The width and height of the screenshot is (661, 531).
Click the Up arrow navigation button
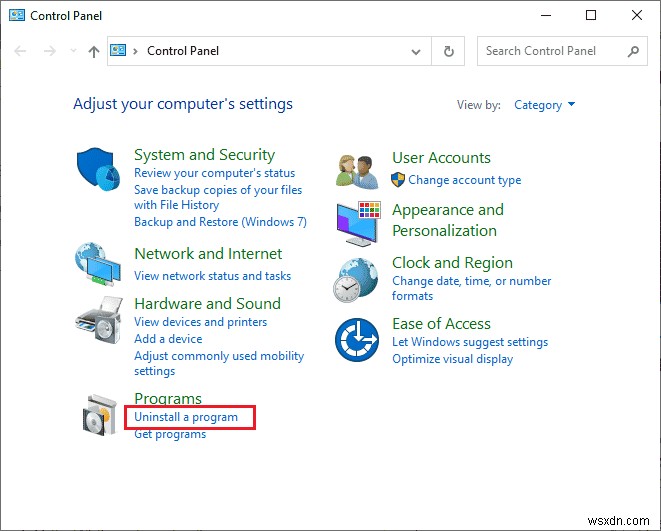pyautogui.click(x=94, y=51)
